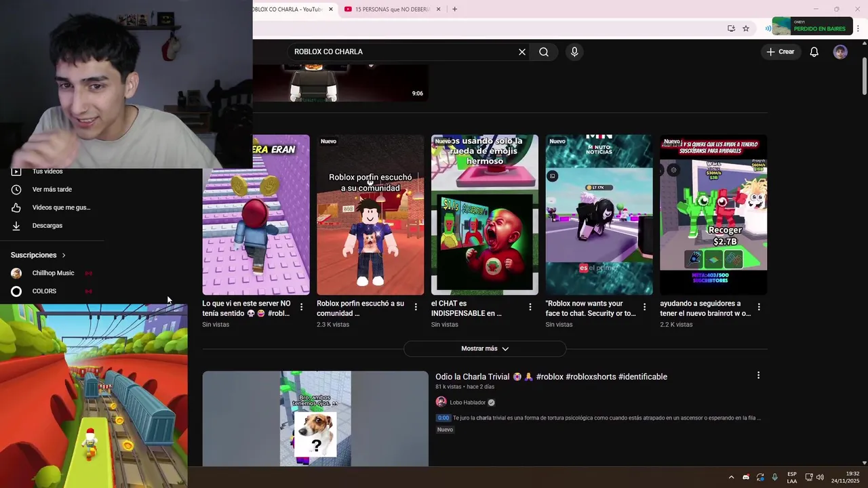Bookmark this page with star icon
Image resolution: width=868 pixels, height=488 pixels.
pos(746,28)
